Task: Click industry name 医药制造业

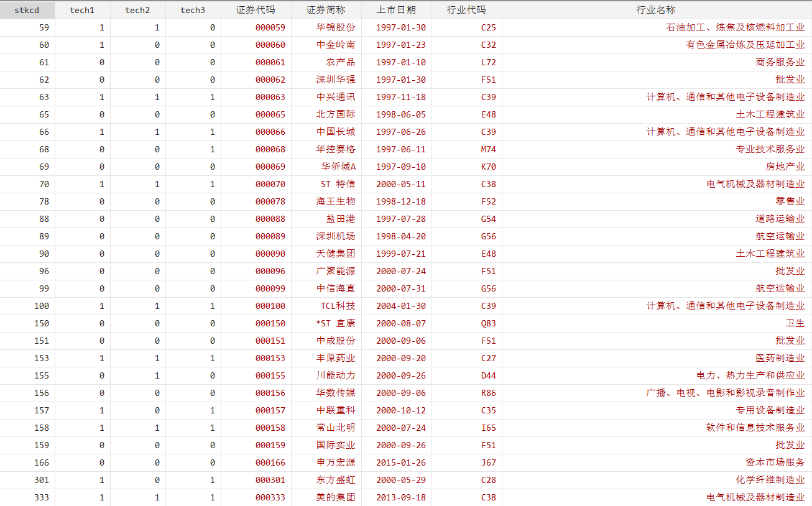Action: (780, 358)
